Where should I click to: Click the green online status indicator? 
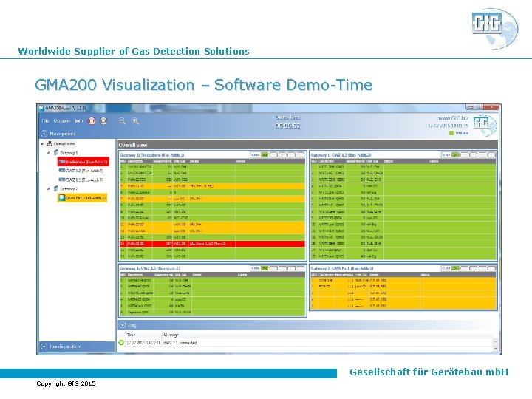(451, 133)
